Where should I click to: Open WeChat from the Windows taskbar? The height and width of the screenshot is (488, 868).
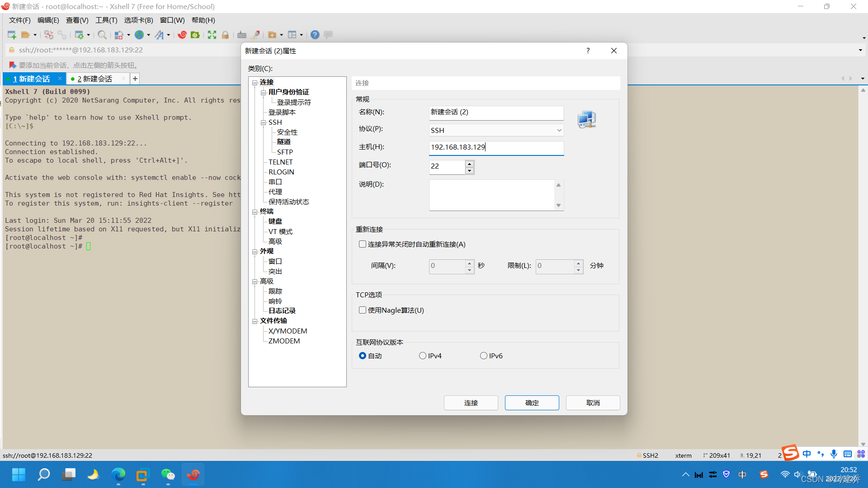point(168,474)
